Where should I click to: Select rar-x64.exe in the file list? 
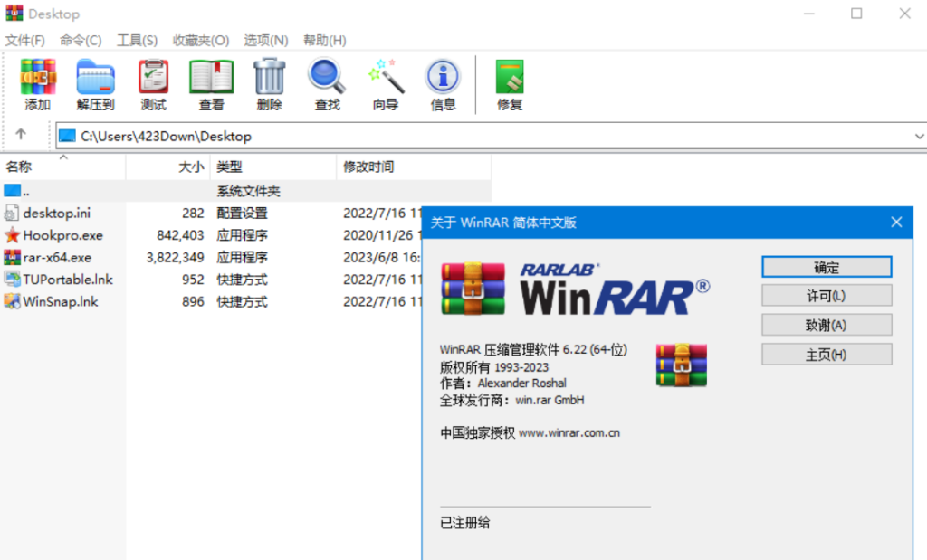(57, 257)
